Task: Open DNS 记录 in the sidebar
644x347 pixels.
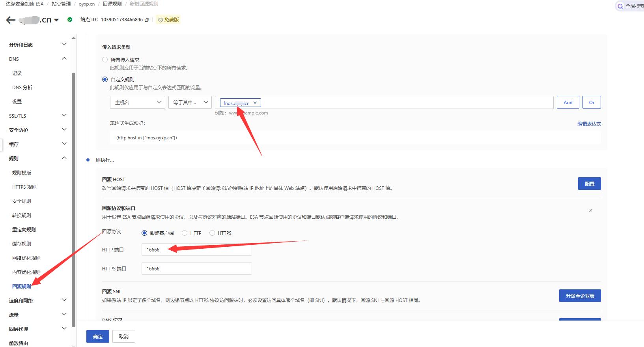Action: pyautogui.click(x=17, y=73)
